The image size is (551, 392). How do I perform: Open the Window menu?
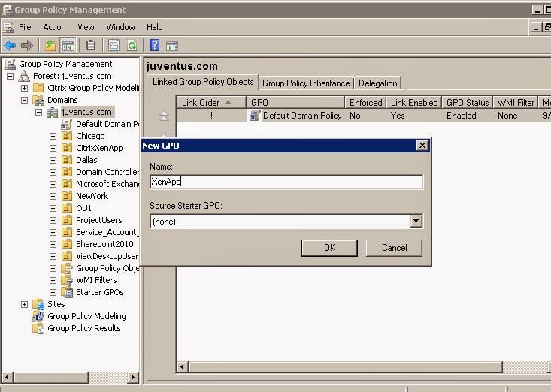click(x=120, y=27)
